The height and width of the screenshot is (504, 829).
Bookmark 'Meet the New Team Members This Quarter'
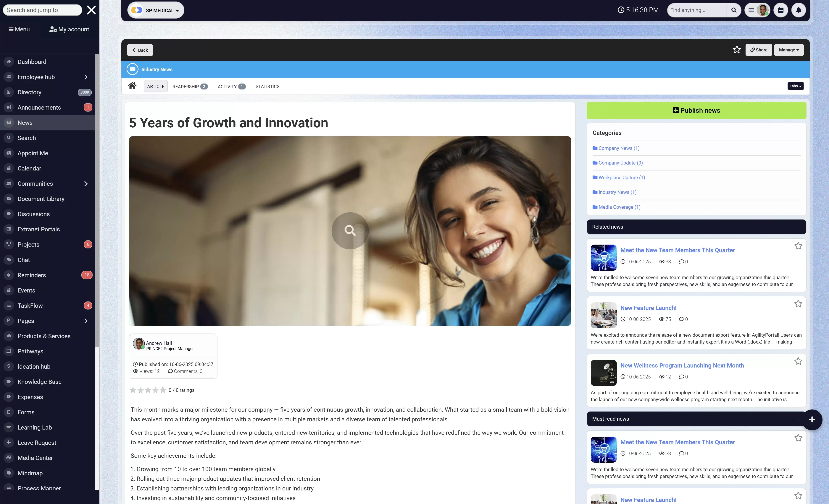tap(798, 246)
